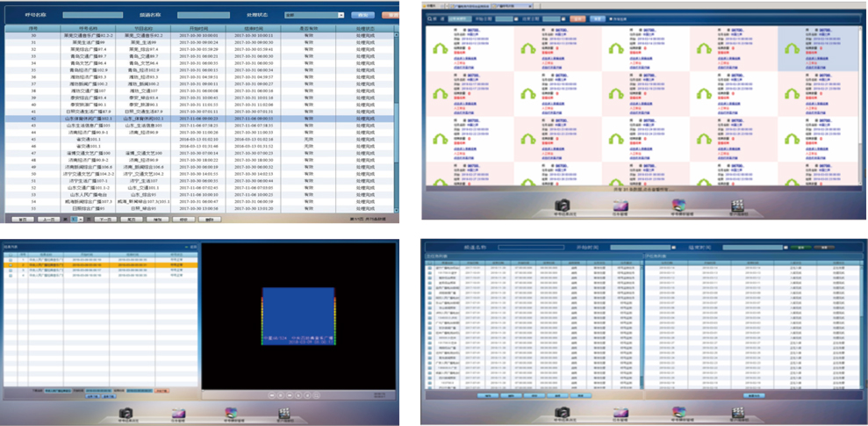This screenshot has height=426, width=868.
Task: Select film clapperboard dock icon in task-list window
Action: point(737,413)
